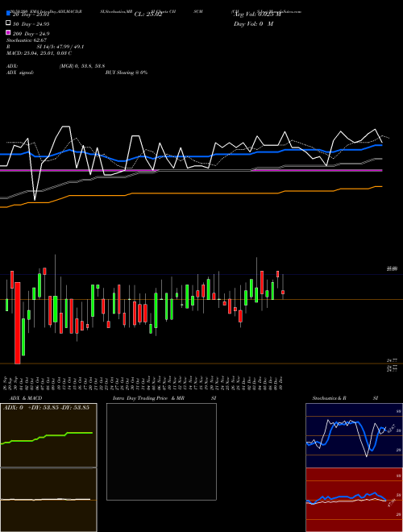
Task: Select the '200 Day = 24.9' label
Action: coord(31,34)
